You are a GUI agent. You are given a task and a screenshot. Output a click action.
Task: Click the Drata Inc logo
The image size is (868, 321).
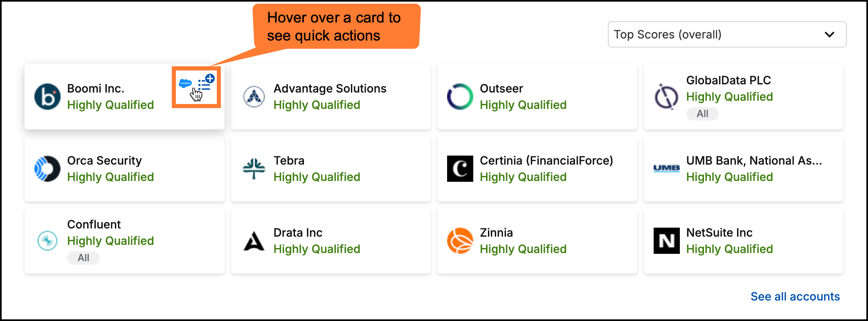254,241
